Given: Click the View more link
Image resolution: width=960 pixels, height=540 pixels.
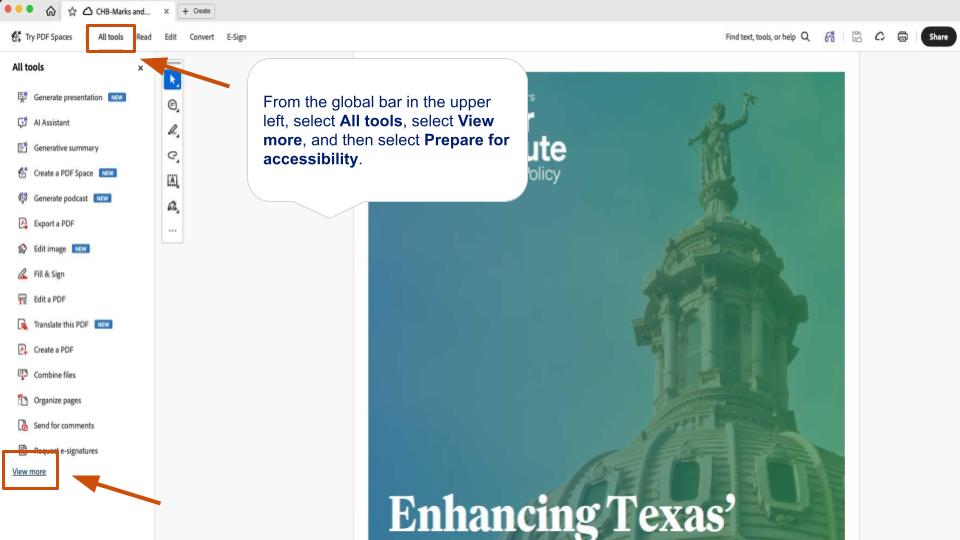Looking at the screenshot, I should click(x=29, y=471).
